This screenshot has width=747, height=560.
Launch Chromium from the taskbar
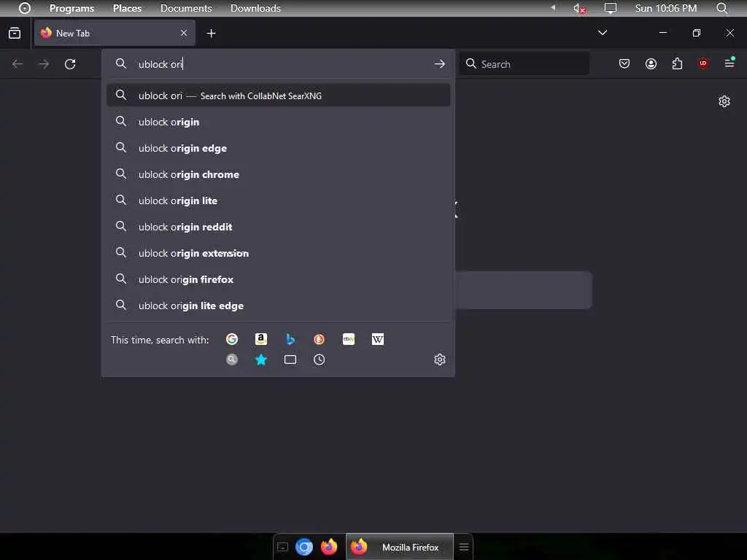[304, 547]
